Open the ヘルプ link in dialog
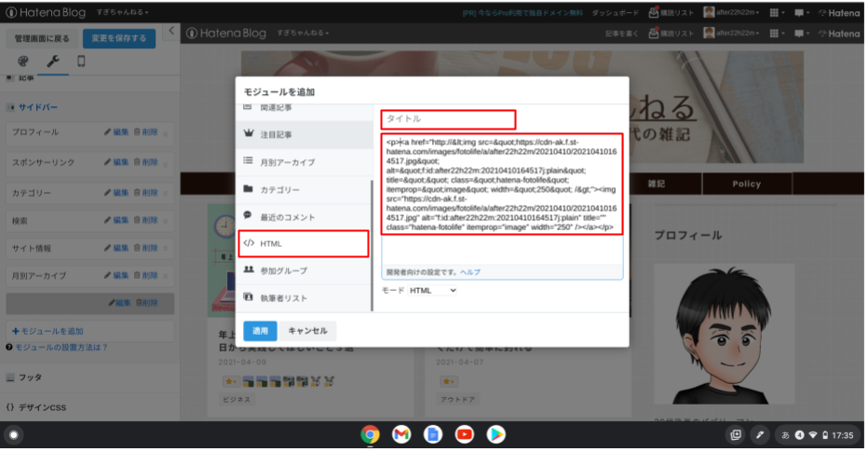 pyautogui.click(x=470, y=272)
